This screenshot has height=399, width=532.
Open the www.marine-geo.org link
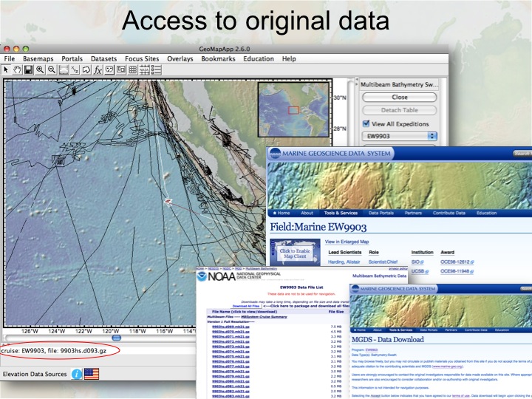pyautogui.click(x=447, y=366)
